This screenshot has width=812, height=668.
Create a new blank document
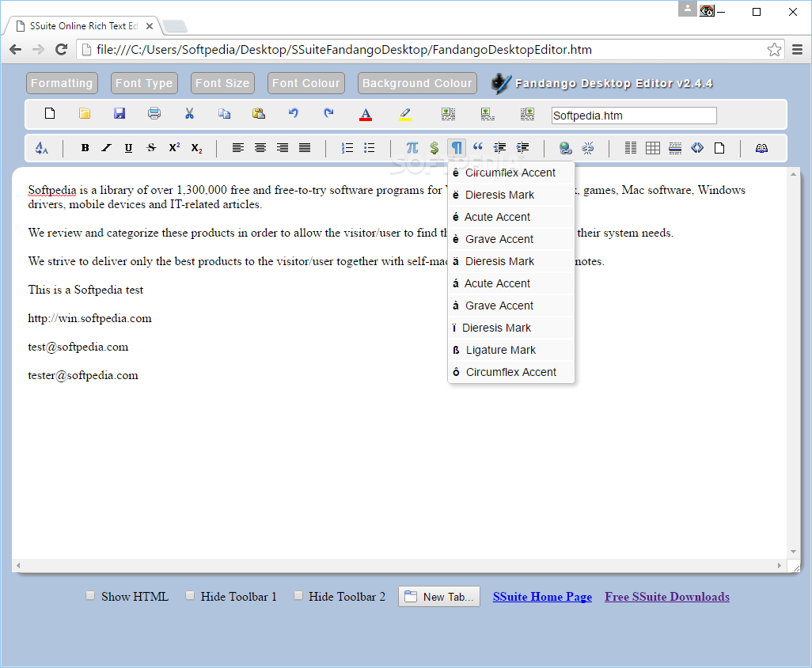[50, 113]
